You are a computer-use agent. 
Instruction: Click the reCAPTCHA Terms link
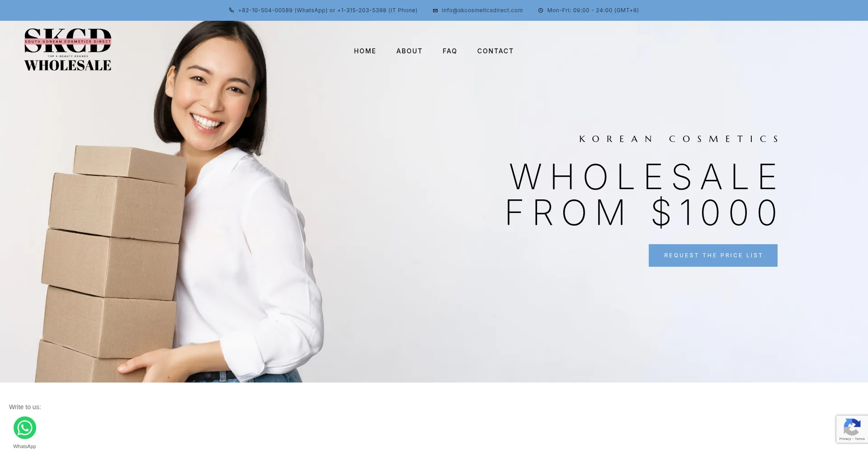[860, 439]
